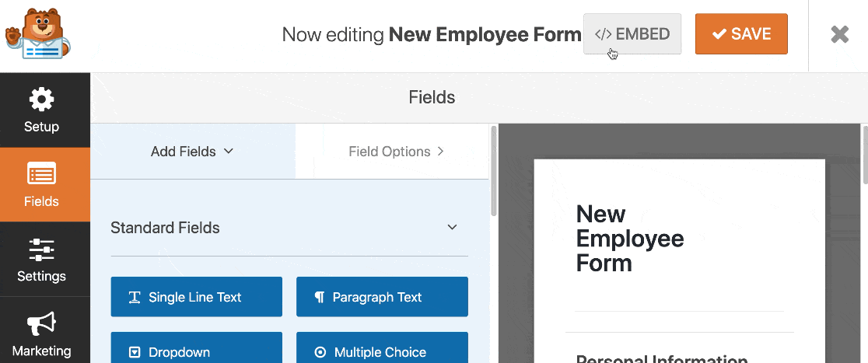Click the Embed button

tap(632, 34)
